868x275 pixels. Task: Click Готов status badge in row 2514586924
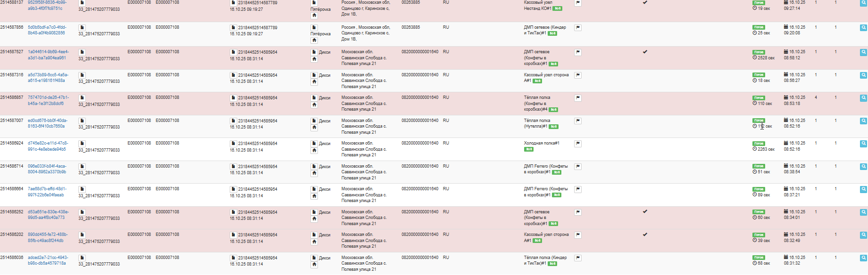759,143
